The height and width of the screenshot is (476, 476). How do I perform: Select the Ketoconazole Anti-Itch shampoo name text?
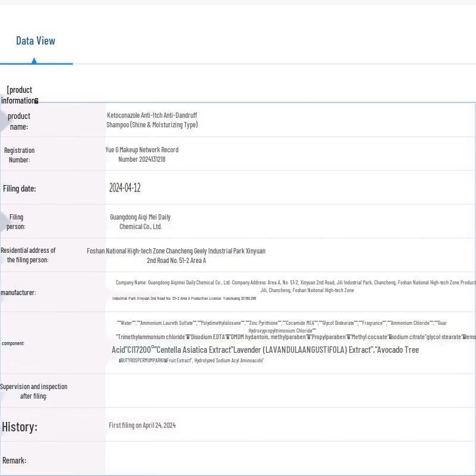pos(152,120)
